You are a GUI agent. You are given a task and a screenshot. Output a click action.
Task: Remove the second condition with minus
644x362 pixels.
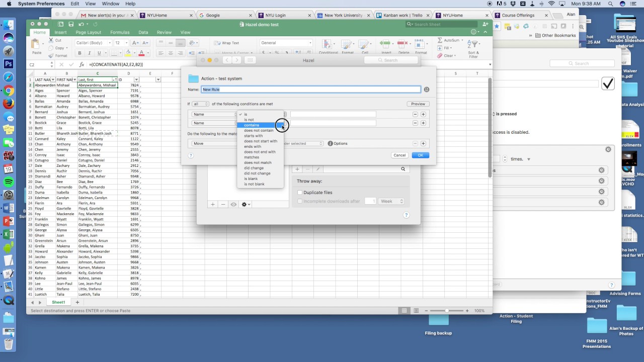(x=415, y=123)
